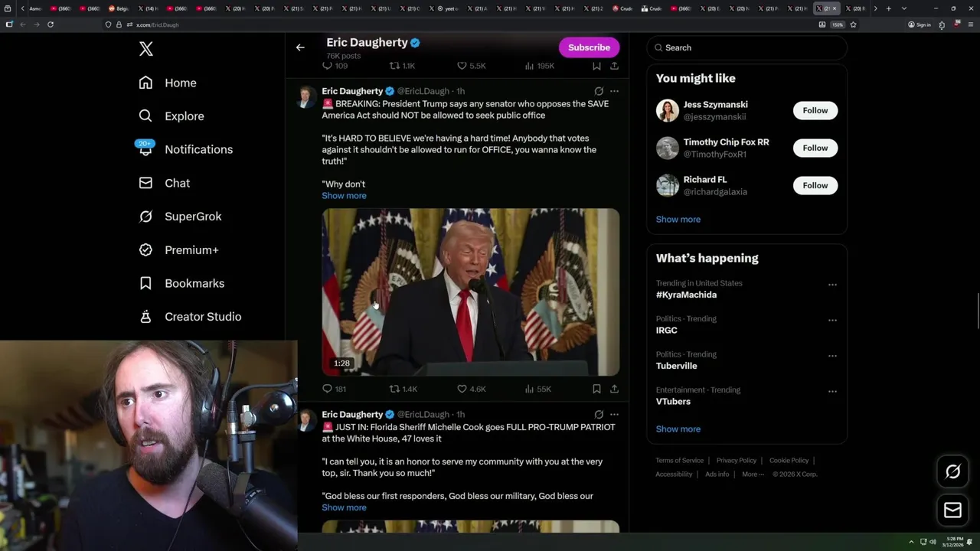
Task: Open the Home page
Action: point(168,83)
